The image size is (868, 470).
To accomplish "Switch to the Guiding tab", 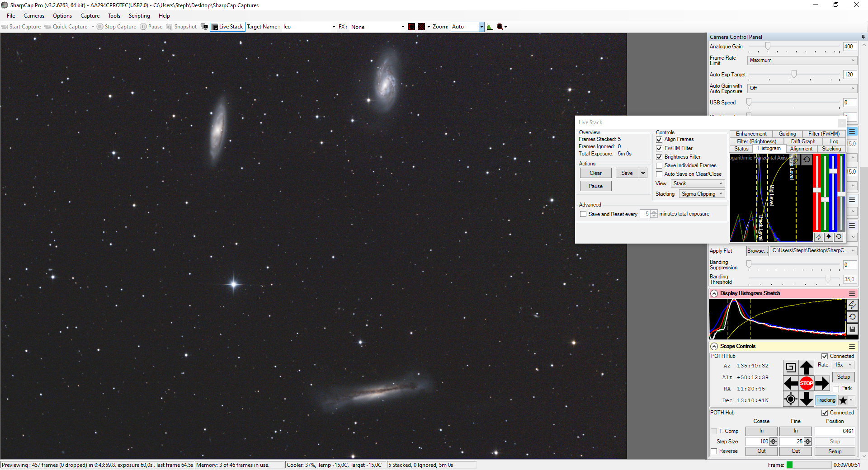I will coord(787,134).
